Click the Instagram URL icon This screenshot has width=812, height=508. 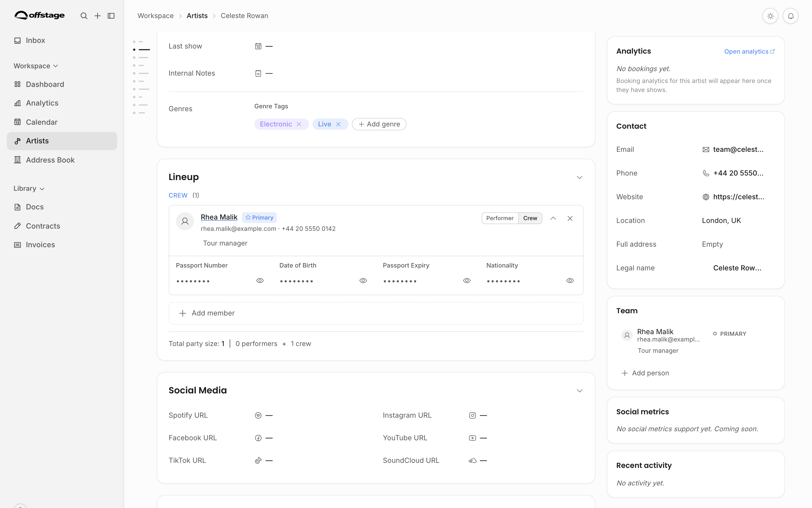pos(473,416)
